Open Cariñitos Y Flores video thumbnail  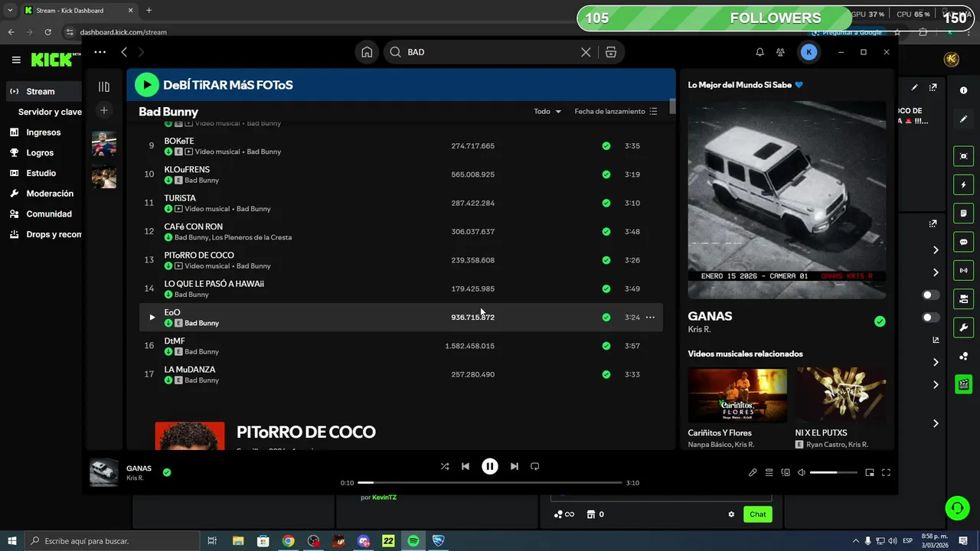coord(737,396)
